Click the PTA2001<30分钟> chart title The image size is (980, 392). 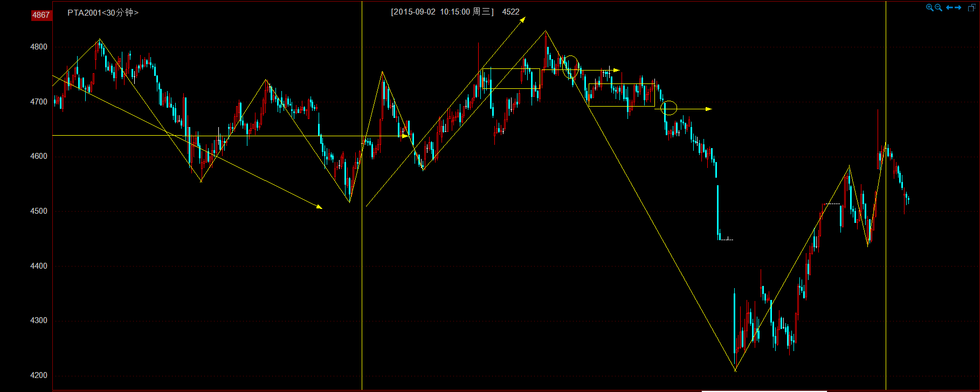[x=103, y=12]
